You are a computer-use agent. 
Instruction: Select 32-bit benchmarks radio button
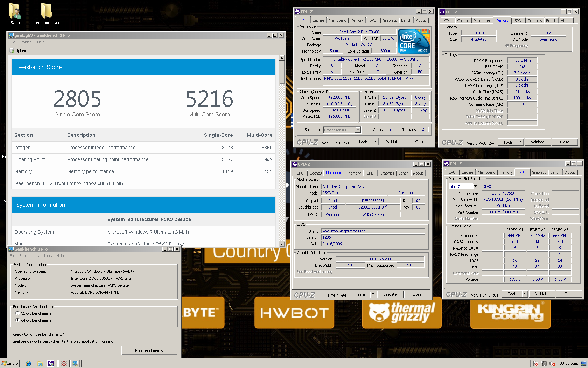click(x=17, y=313)
